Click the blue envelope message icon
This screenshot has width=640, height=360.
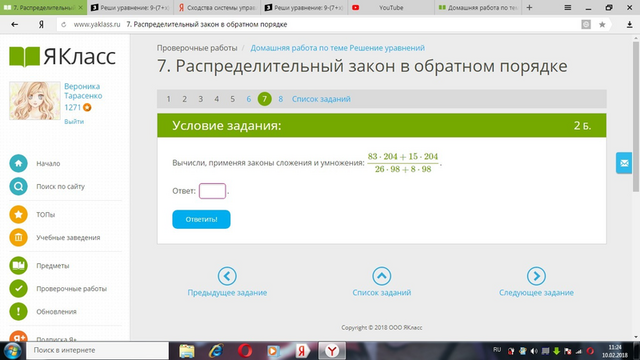tap(624, 163)
